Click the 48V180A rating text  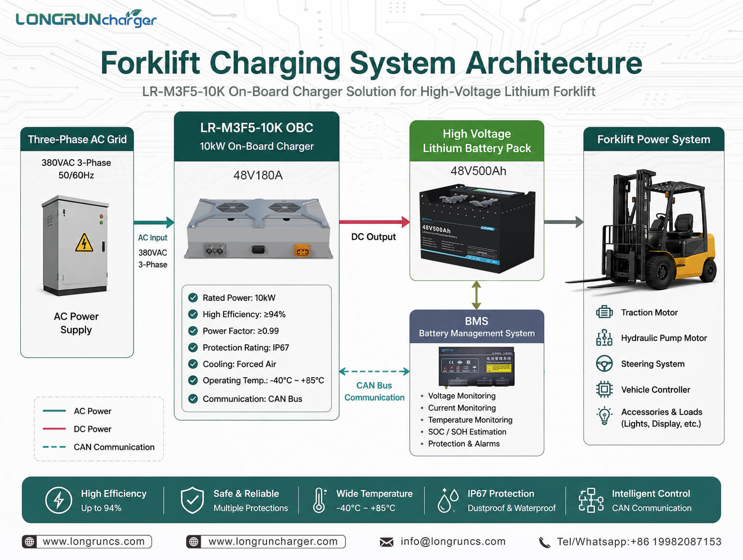coord(258,175)
